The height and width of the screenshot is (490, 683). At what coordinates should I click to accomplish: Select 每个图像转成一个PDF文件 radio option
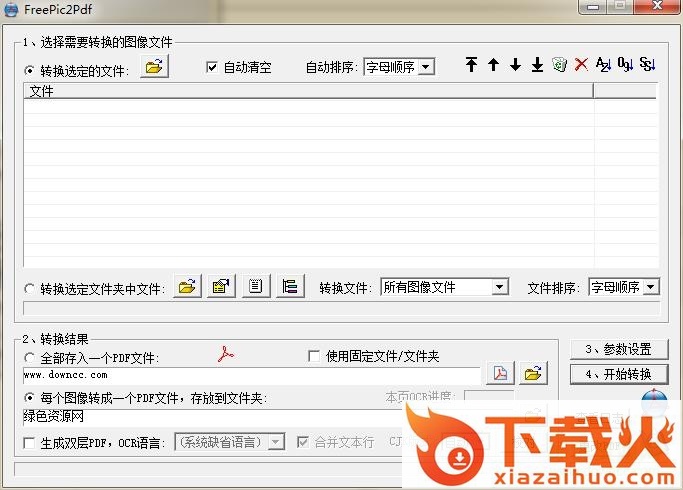tap(29, 398)
